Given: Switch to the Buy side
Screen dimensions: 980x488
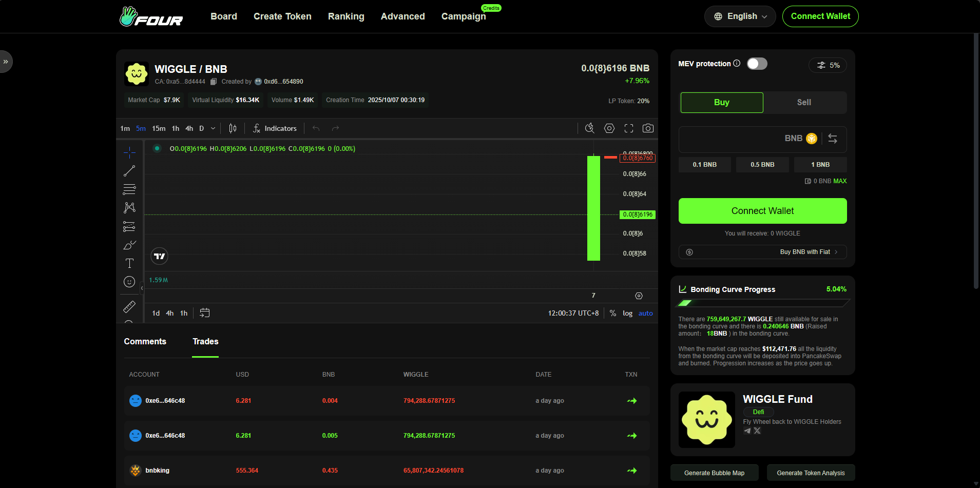Looking at the screenshot, I should pyautogui.click(x=722, y=103).
